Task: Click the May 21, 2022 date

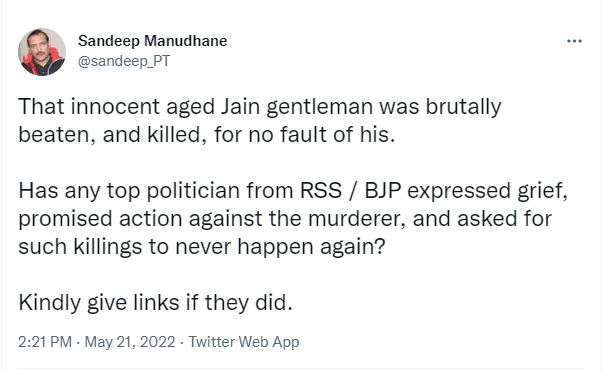Action: pyautogui.click(x=130, y=341)
